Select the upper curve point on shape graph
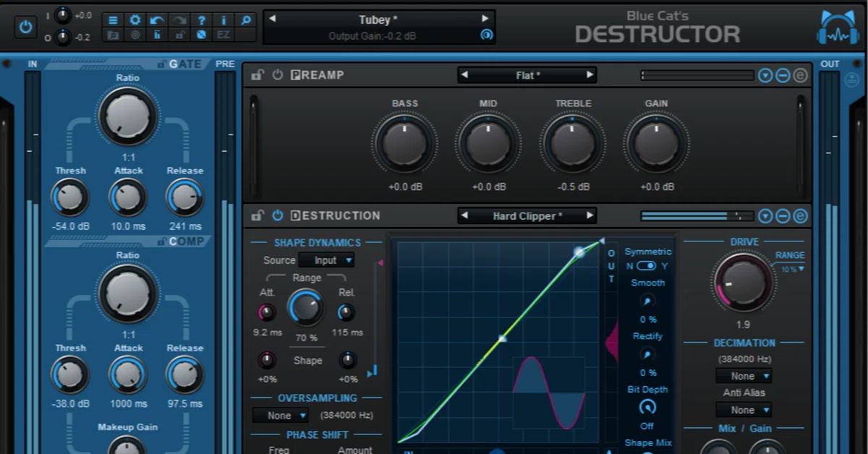 [x=579, y=252]
